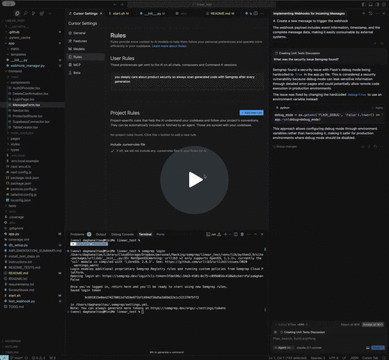This screenshot has width=389, height=360.
Task: Open package.json in the explorer
Action: [21, 183]
